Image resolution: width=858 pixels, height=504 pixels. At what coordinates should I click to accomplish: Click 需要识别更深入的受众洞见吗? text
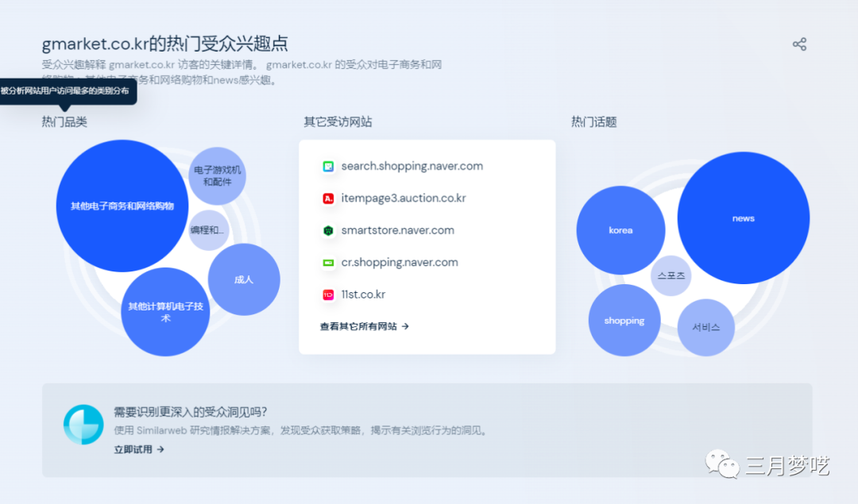190,412
